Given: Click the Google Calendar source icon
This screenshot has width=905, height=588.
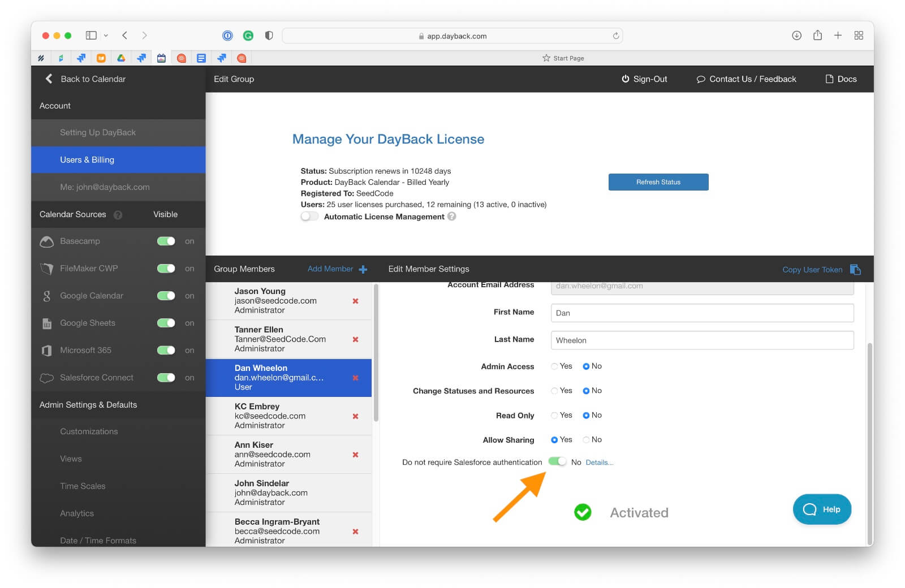Looking at the screenshot, I should tap(47, 296).
